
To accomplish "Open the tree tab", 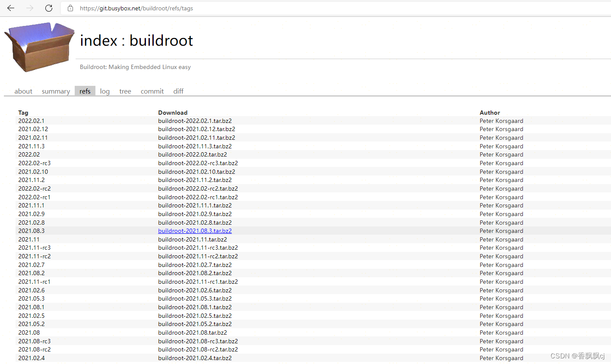I will pyautogui.click(x=125, y=91).
